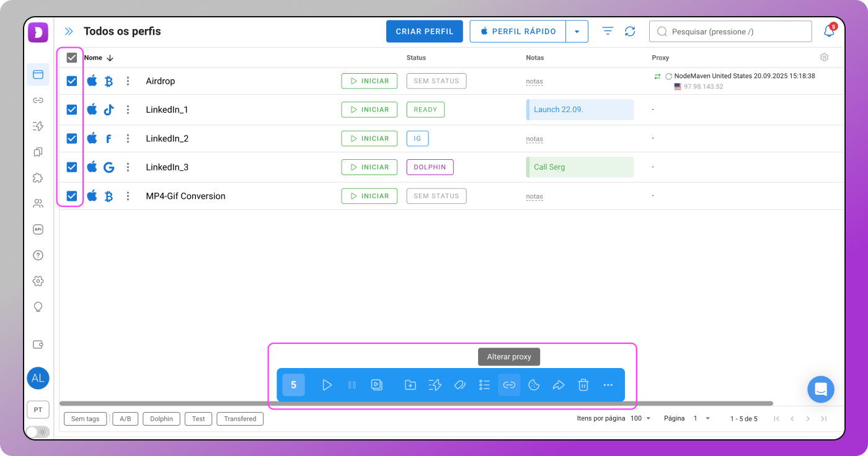The height and width of the screenshot is (456, 868).
Task: Click the cookie icon in bulk toolbar
Action: 534,385
